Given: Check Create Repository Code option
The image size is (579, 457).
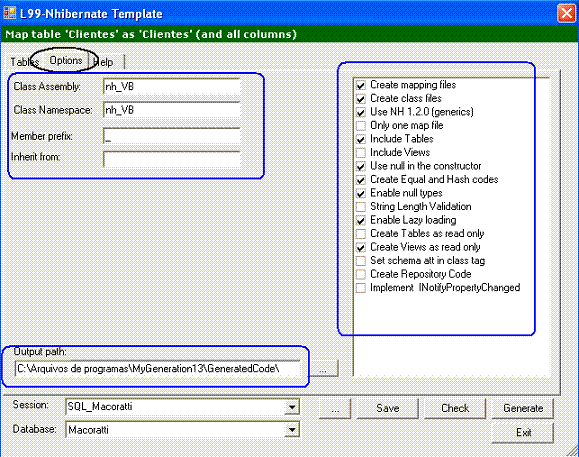Looking at the screenshot, I should click(x=361, y=274).
